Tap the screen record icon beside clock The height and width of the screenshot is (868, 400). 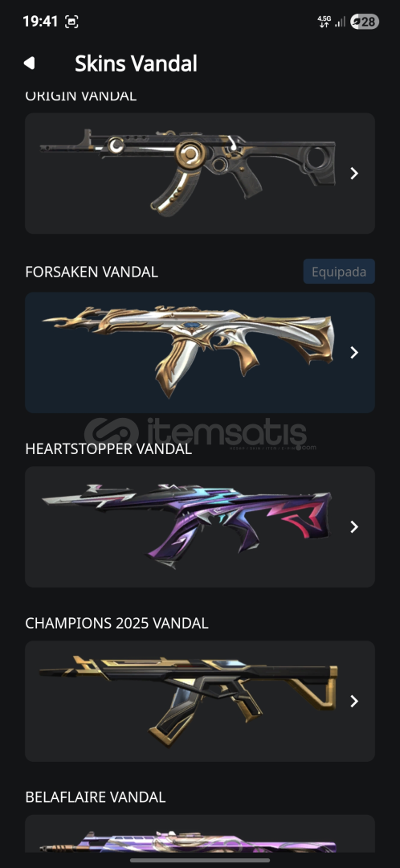coord(71,23)
